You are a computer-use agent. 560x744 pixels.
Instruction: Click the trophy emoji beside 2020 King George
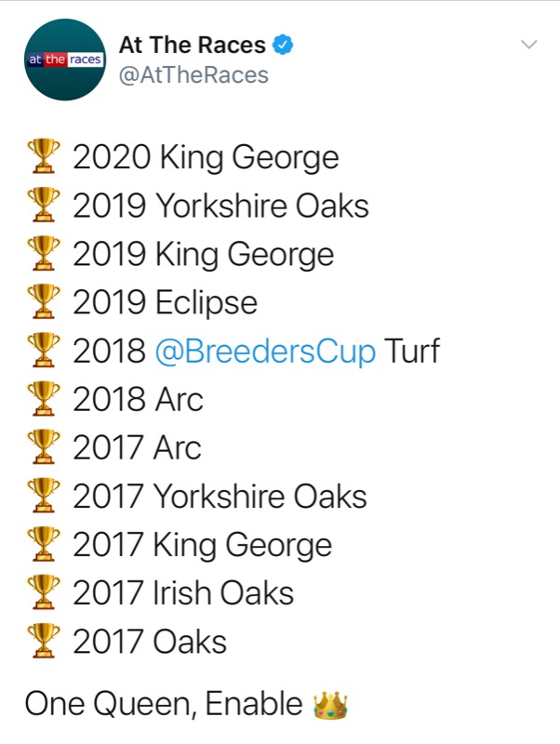(43, 158)
